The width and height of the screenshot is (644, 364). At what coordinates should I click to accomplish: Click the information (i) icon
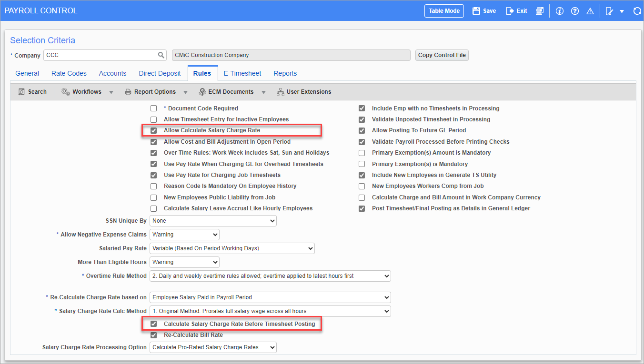click(x=560, y=11)
